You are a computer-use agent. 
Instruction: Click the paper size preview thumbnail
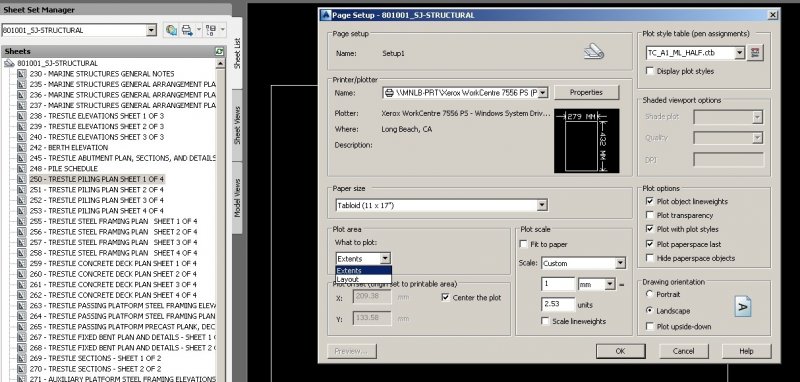click(x=587, y=141)
